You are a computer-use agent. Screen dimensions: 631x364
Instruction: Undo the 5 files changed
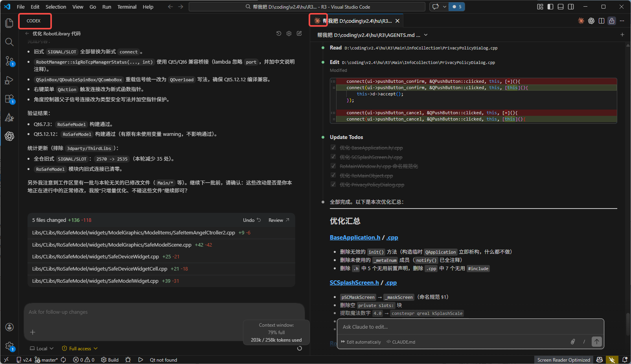coord(252,220)
